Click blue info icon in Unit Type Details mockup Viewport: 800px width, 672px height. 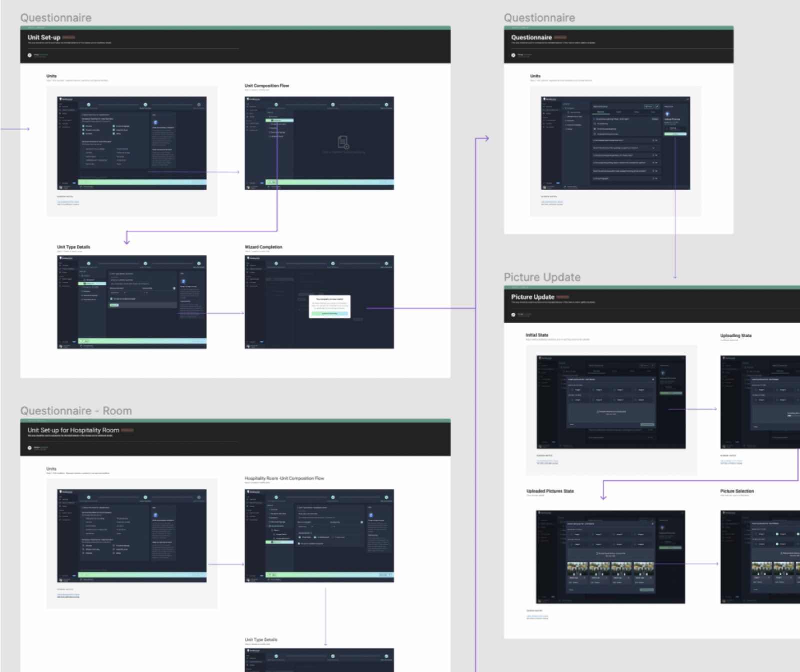(x=183, y=281)
